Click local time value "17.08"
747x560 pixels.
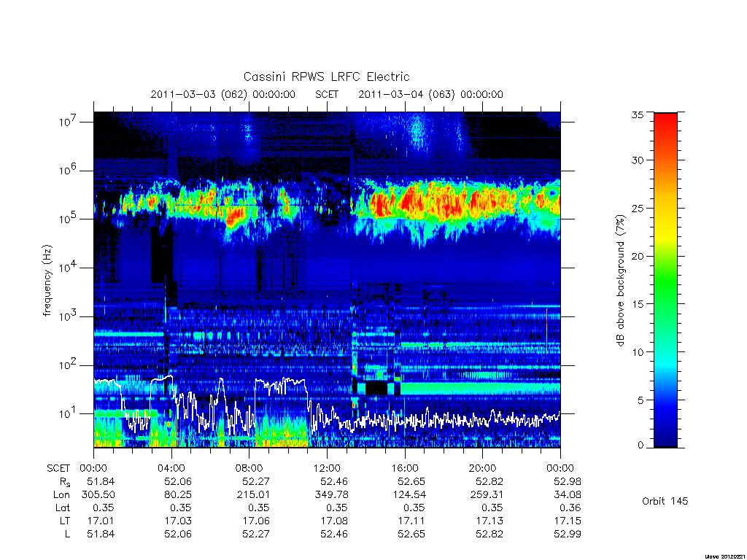(x=333, y=521)
